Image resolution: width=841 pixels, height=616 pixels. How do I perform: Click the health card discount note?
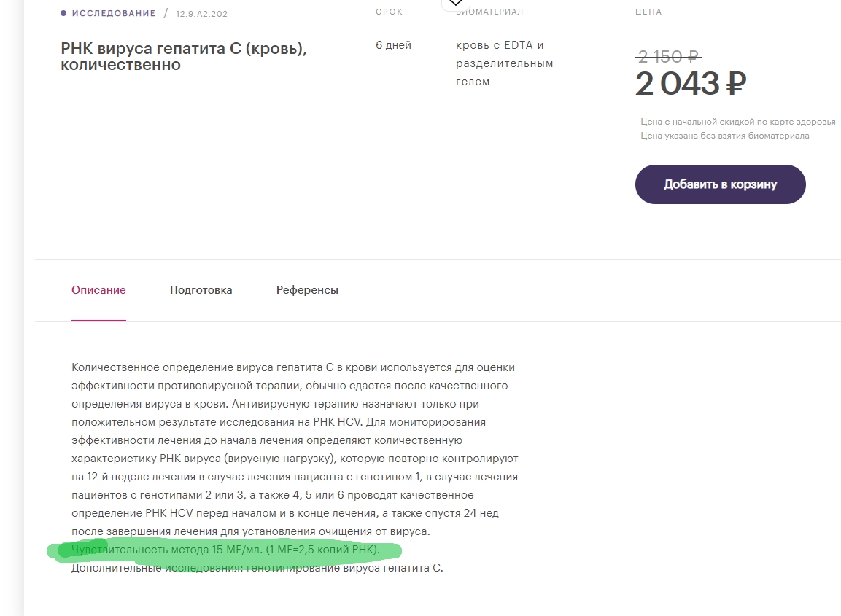point(735,122)
